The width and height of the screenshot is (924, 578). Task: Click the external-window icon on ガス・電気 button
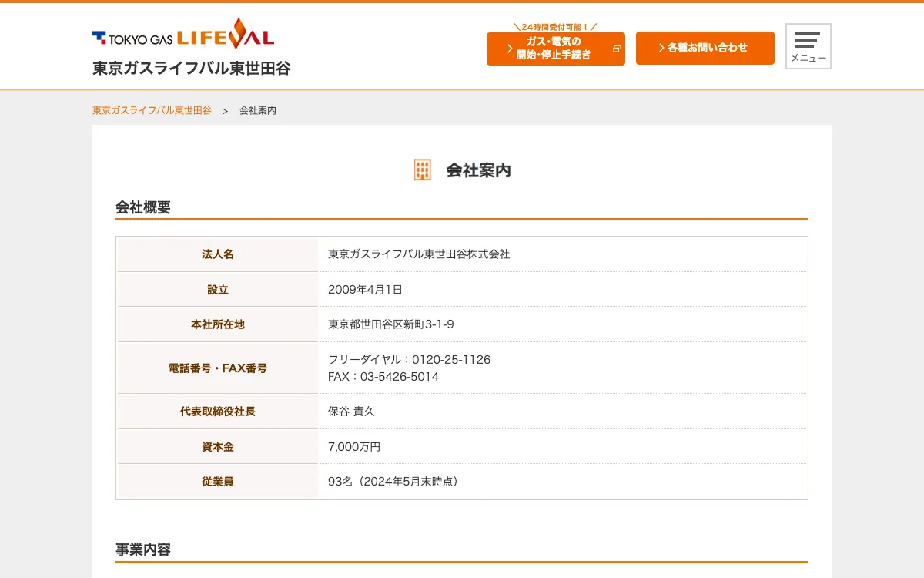(x=616, y=49)
